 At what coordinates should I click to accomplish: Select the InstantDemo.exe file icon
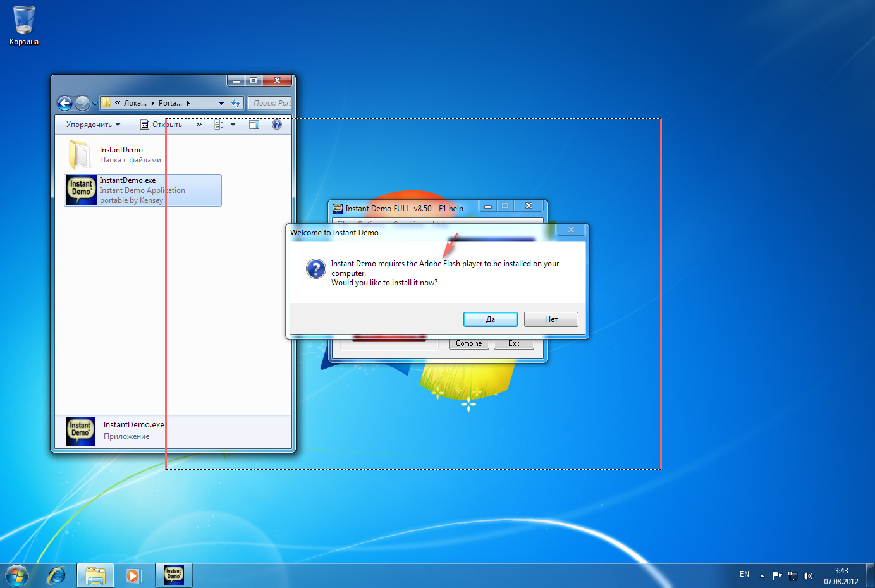[82, 190]
